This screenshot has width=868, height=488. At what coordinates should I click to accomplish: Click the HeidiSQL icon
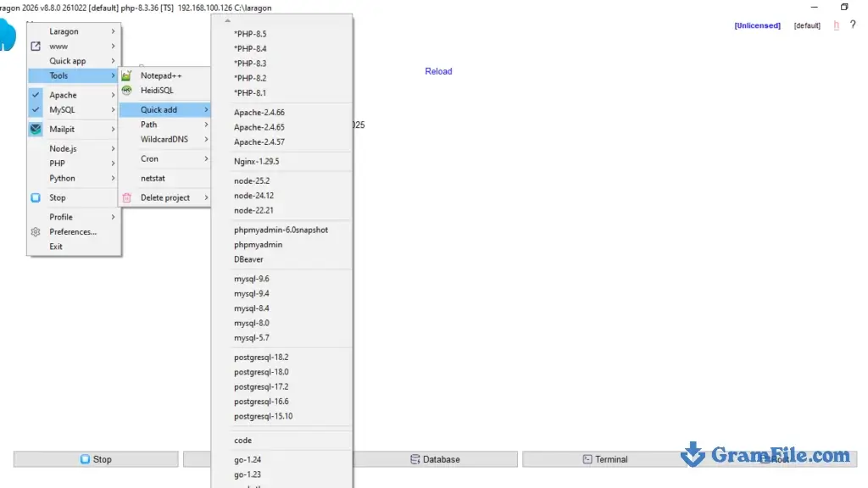click(127, 90)
